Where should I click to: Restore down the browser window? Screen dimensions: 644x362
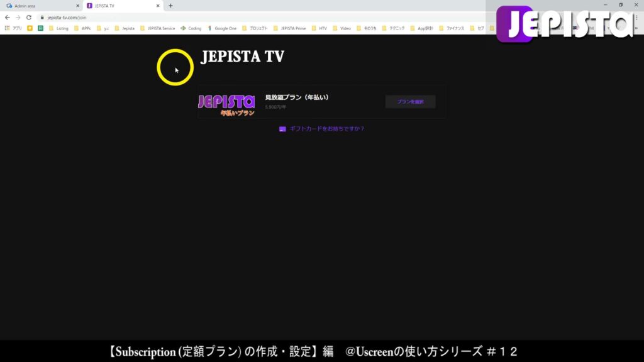click(621, 5)
